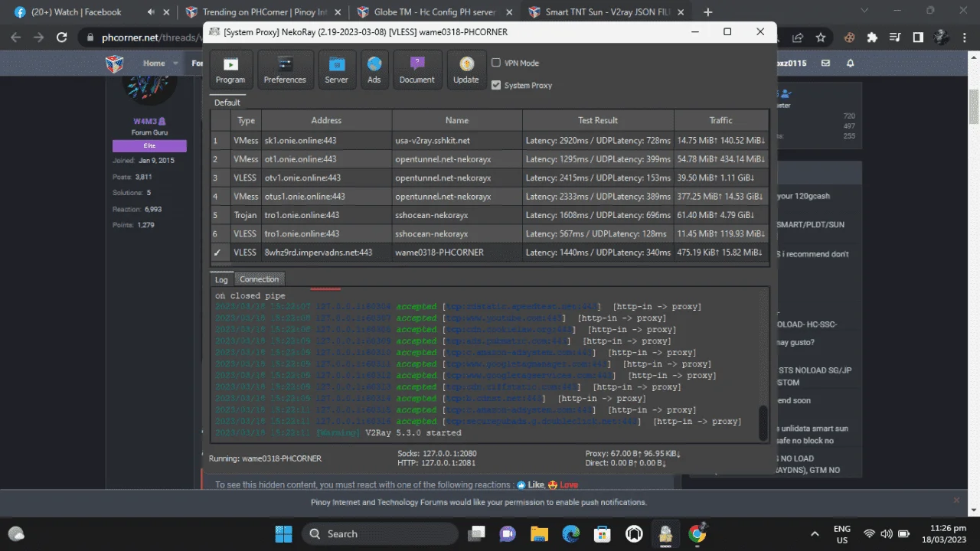Click 'V2Ray 5.3.0 started' log line
980x551 pixels.
[x=413, y=433]
